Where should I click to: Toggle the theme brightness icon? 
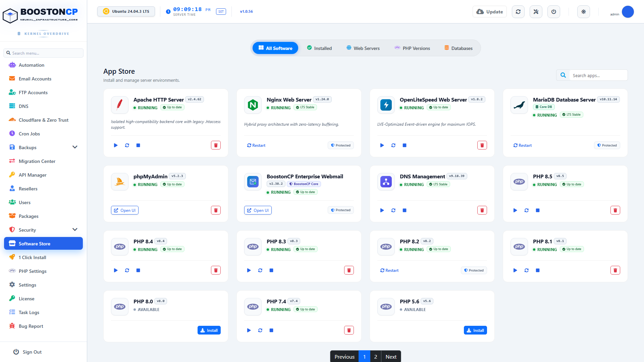click(x=584, y=12)
